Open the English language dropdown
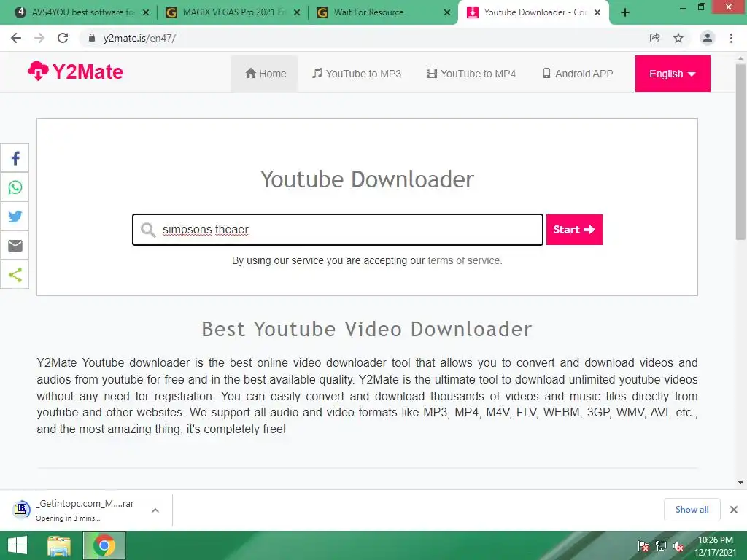Screen dimensions: 747x560 pos(672,74)
